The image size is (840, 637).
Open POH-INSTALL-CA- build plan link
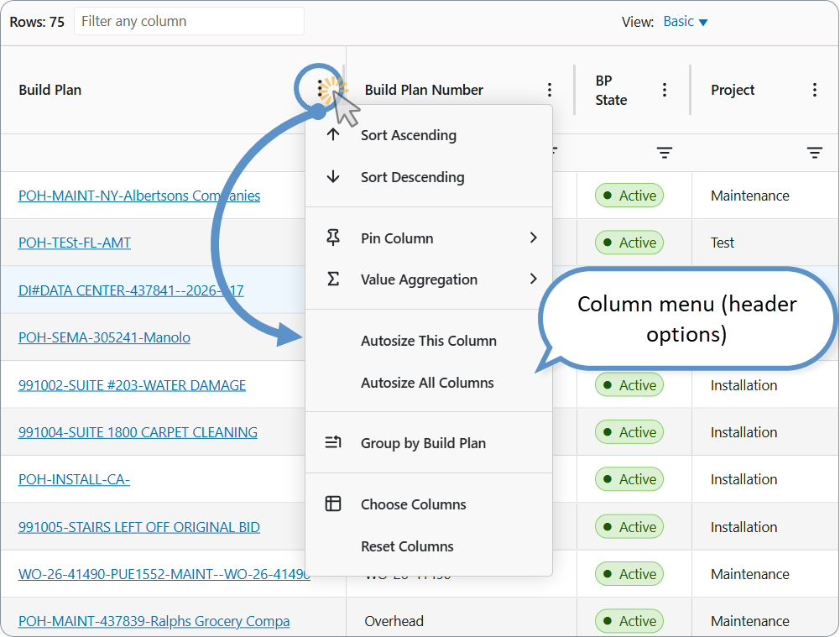[74, 479]
